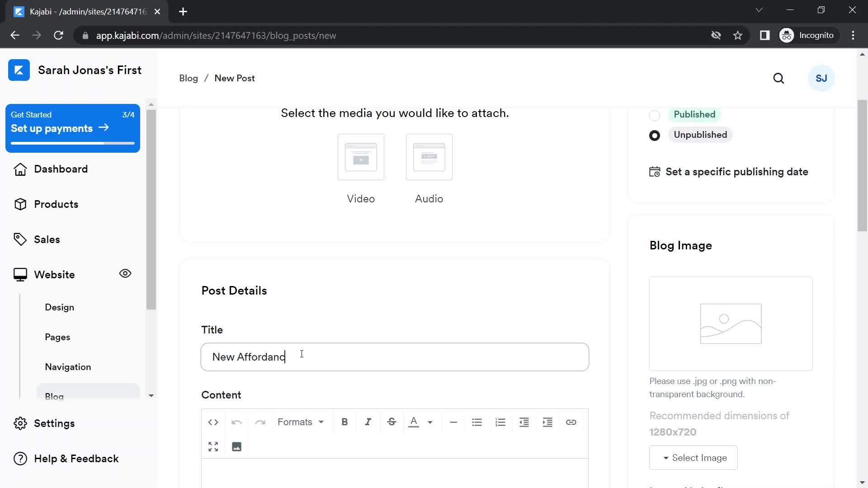The image size is (868, 488).
Task: Click the Insert link icon
Action: pyautogui.click(x=571, y=422)
